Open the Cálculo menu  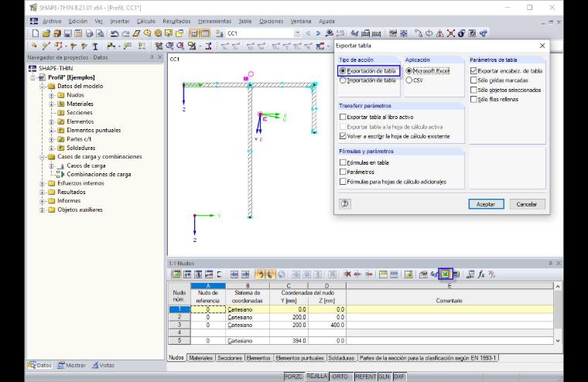tap(145, 22)
